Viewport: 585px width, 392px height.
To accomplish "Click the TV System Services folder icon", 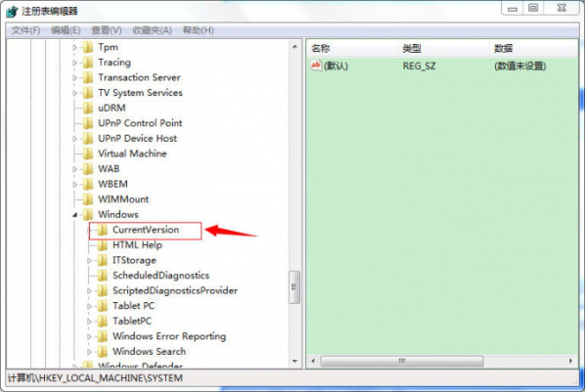I will click(88, 93).
